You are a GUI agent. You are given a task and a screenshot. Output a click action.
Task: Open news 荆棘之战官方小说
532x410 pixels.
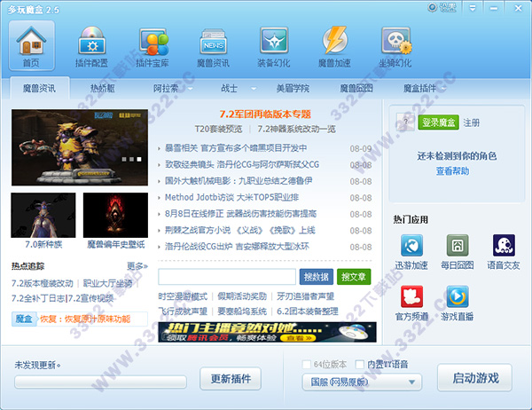[240, 231]
